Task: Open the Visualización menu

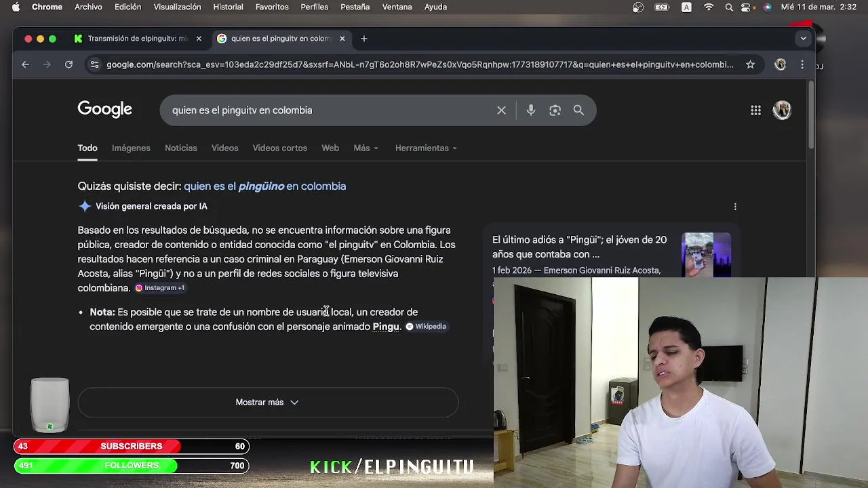Action: (177, 7)
